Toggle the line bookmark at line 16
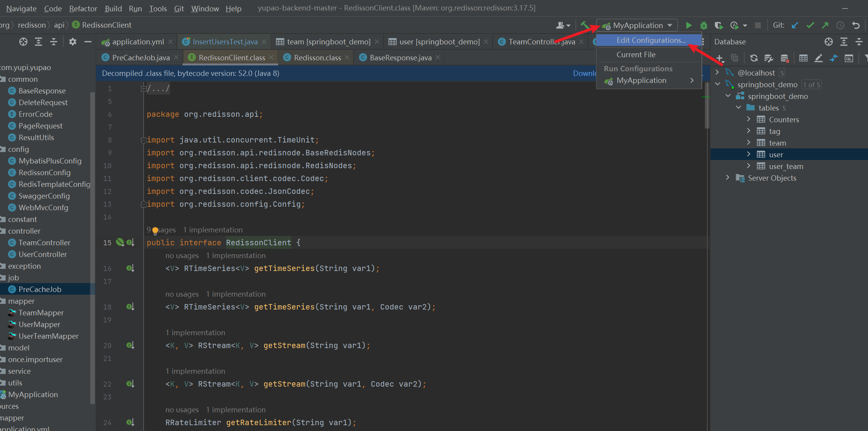868x431 pixels. tap(109, 268)
